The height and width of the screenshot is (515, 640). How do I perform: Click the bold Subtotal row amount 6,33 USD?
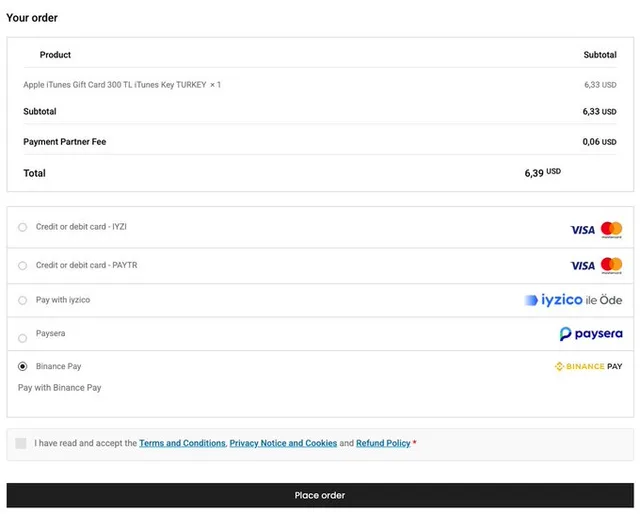[x=599, y=111]
